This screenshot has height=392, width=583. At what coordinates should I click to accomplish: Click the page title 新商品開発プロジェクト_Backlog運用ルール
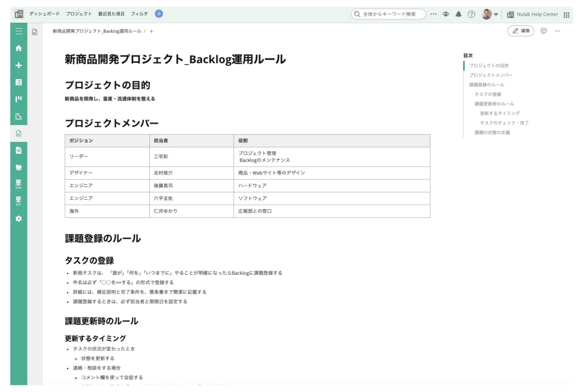point(175,59)
